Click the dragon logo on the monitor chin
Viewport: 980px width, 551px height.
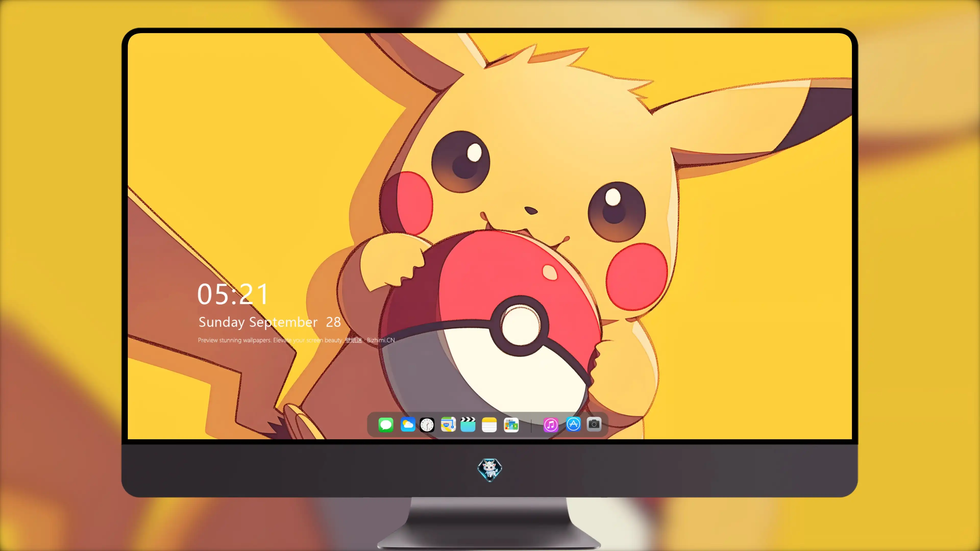pos(490,470)
